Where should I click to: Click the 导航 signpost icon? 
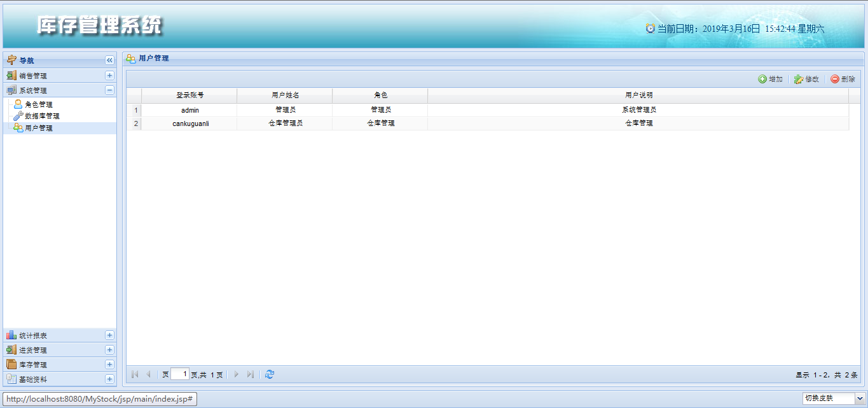[11, 60]
